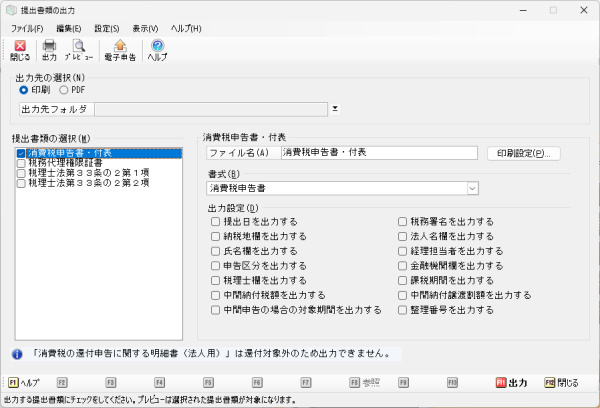Click the 閉じる toolbar icon
The height and width of the screenshot is (408, 600).
(20, 50)
